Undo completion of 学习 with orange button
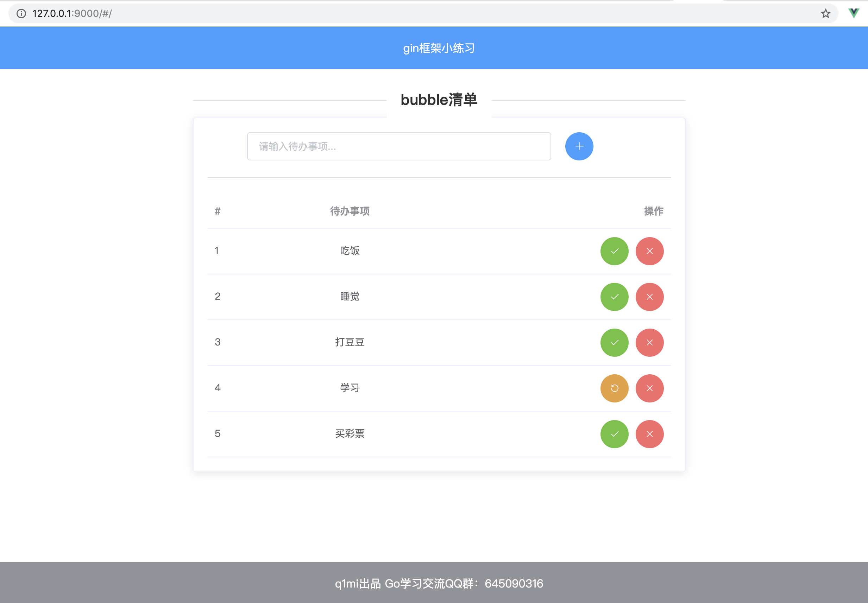 tap(614, 388)
